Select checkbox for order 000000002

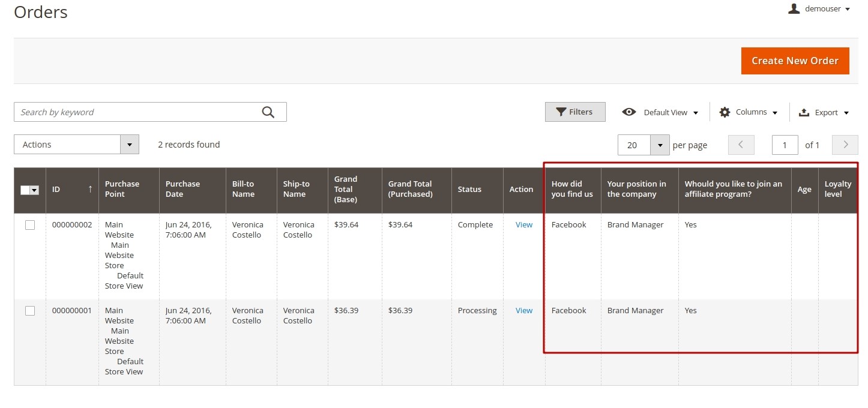tap(30, 225)
